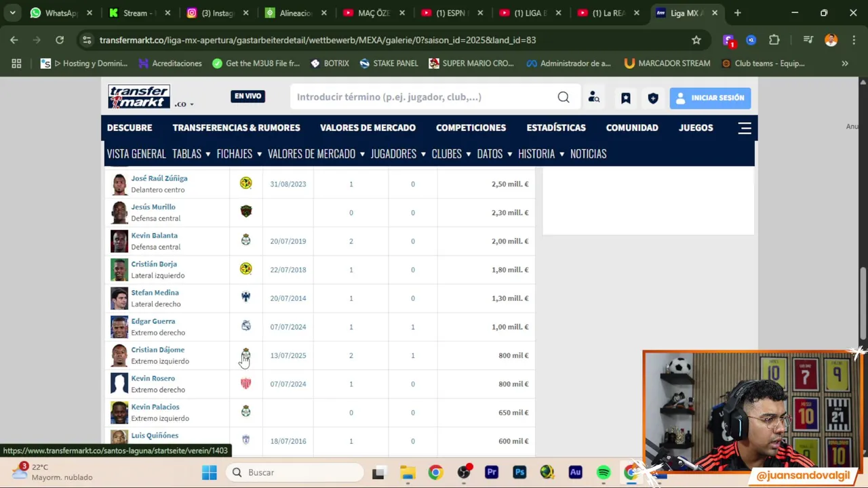Click the club crest in José Raúl Zúñiga row

pos(245,184)
